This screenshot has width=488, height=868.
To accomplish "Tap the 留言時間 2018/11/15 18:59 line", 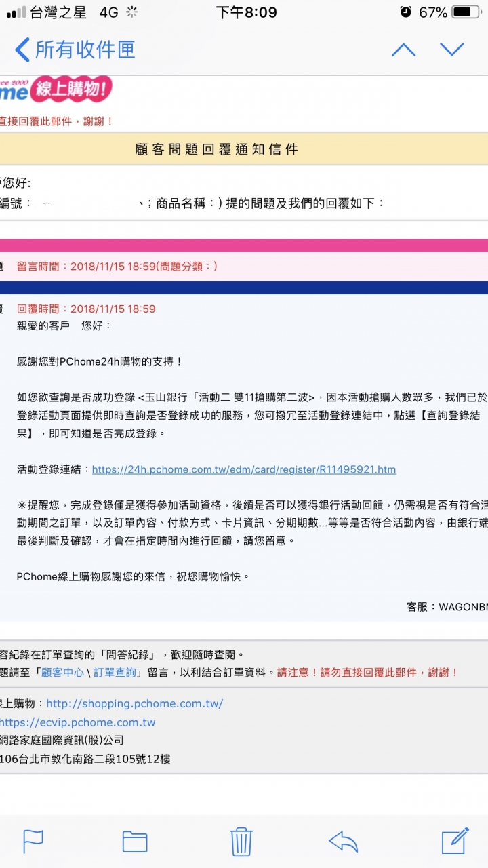I will click(x=117, y=267).
